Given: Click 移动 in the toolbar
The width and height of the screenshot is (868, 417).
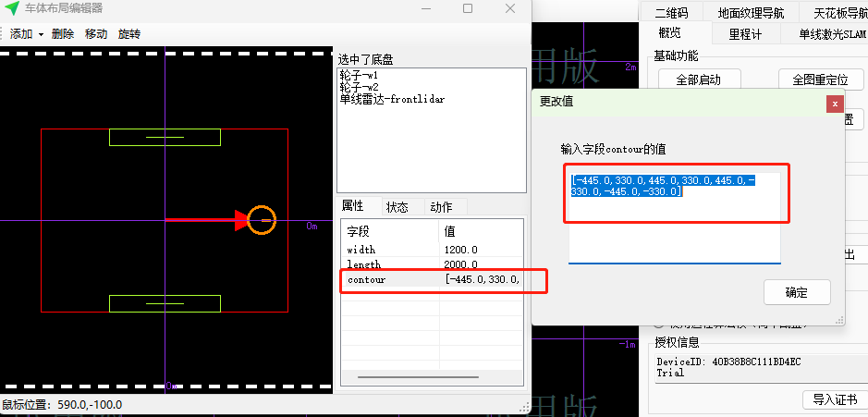Looking at the screenshot, I should click(x=96, y=33).
